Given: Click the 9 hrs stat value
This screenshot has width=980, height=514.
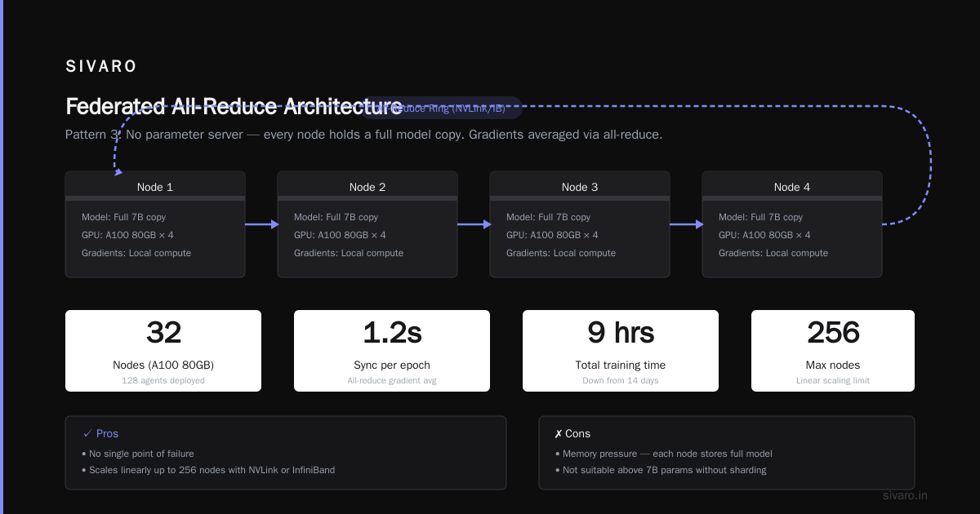Looking at the screenshot, I should pyautogui.click(x=621, y=333).
